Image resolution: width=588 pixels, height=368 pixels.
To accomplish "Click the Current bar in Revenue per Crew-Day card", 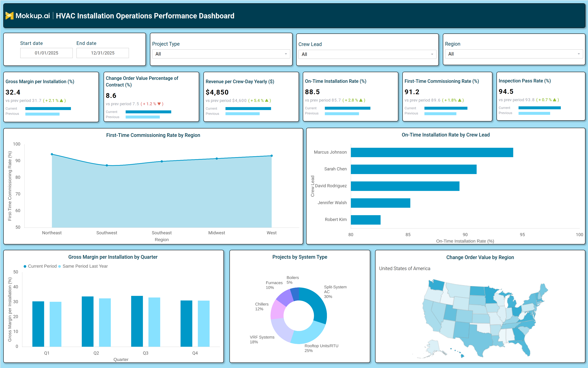I will [x=248, y=109].
